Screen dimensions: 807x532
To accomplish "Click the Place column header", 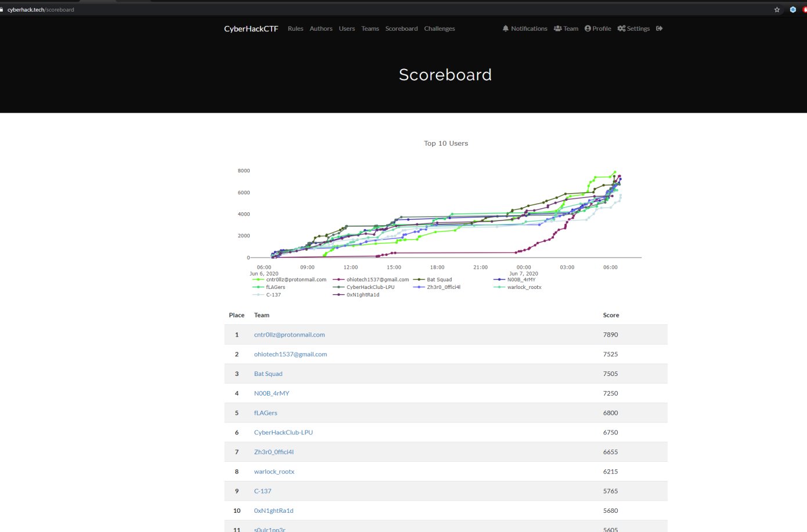I will [236, 315].
